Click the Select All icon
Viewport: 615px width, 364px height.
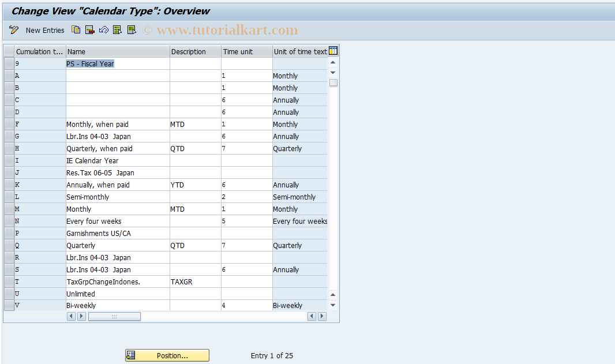(117, 30)
